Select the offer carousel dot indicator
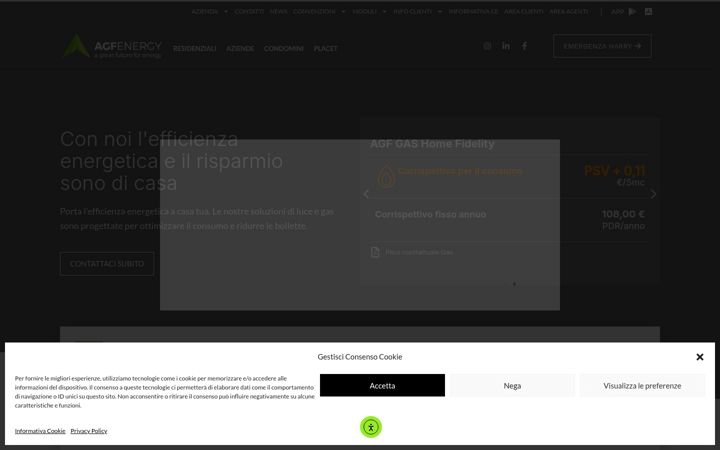720x450 pixels. 514,284
